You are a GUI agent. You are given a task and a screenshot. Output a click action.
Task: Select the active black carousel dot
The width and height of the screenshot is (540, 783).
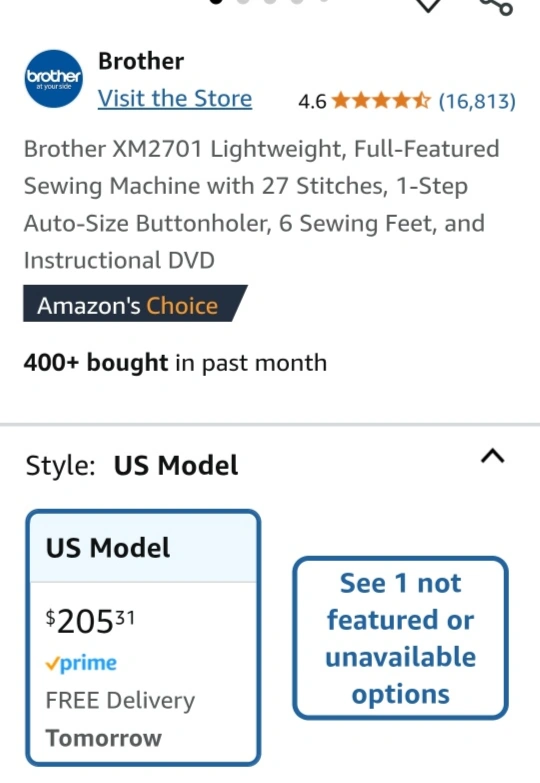(216, 1)
